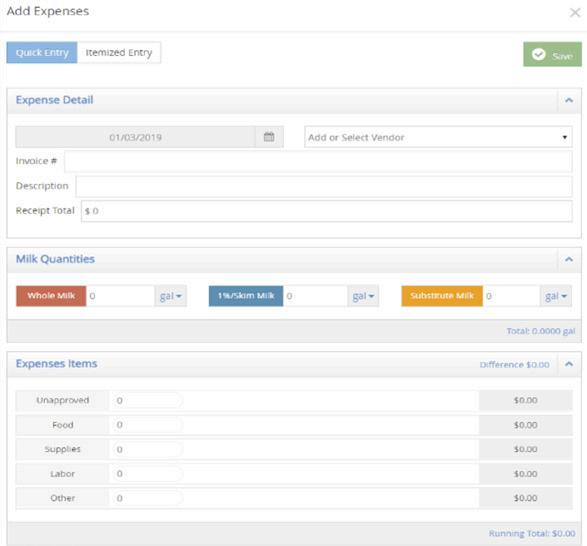Click the expense date field 01/03/2019
Image resolution: width=587 pixels, height=546 pixels.
[136, 137]
